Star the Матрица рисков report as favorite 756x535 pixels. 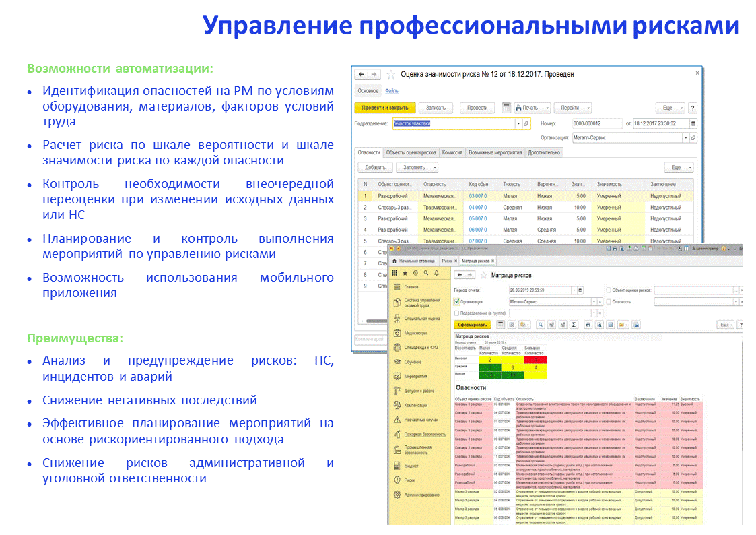tap(483, 275)
